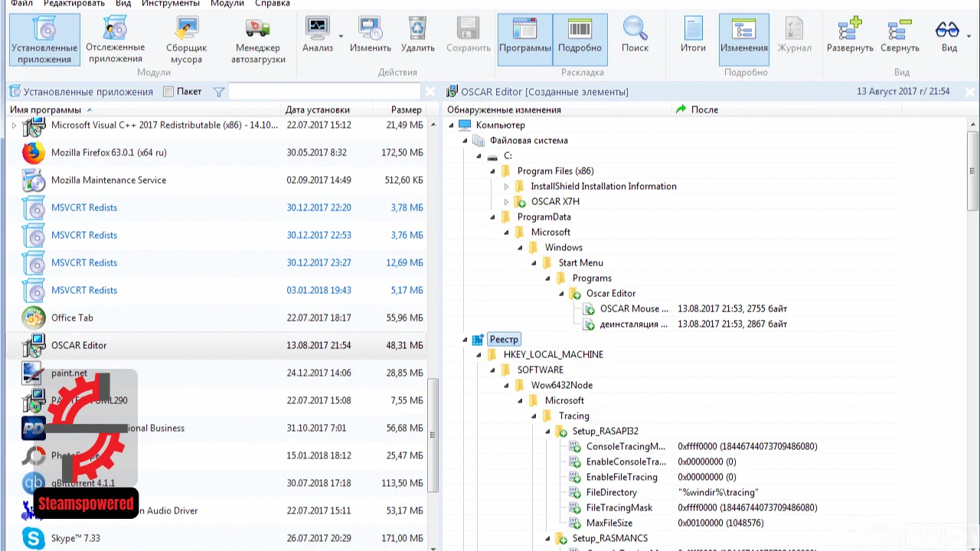Enable the Пакет checkbox
Screen dimensions: 980x551
click(168, 92)
